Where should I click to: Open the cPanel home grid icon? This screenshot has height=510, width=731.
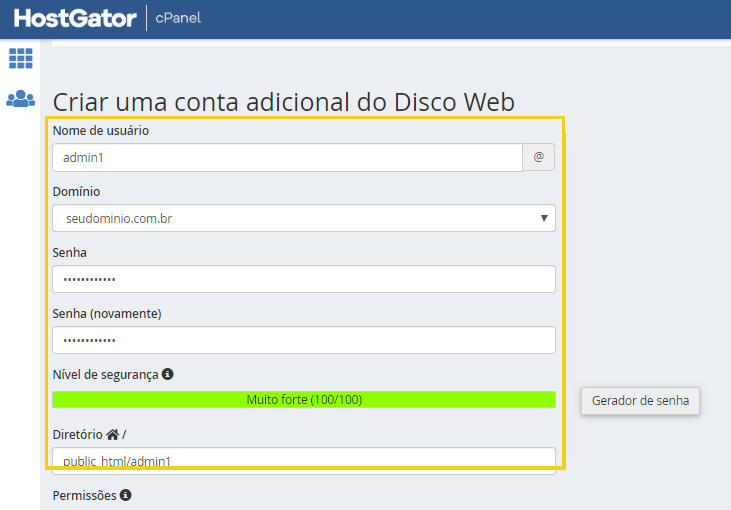(x=21, y=58)
